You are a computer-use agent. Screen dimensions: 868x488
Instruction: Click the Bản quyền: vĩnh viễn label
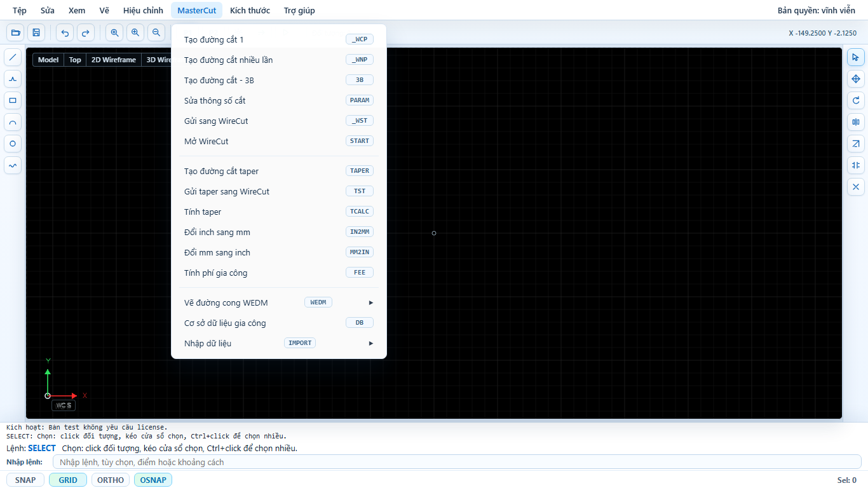point(817,10)
